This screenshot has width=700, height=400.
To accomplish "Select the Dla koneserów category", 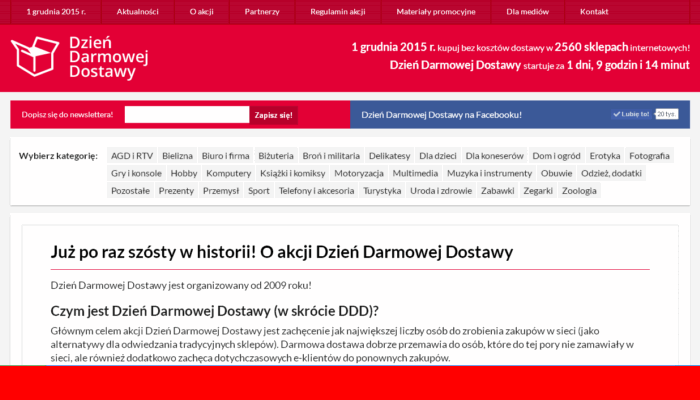I will tap(494, 156).
